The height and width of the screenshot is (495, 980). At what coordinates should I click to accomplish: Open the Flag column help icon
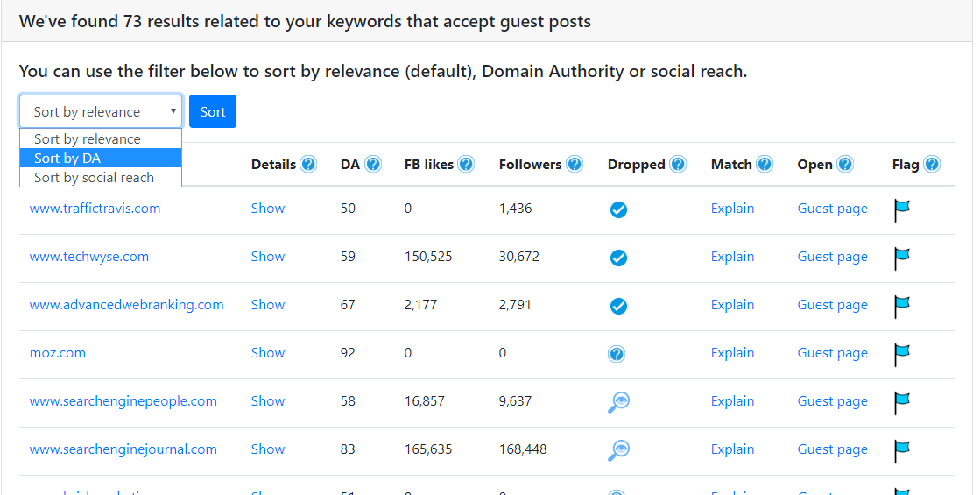click(931, 165)
